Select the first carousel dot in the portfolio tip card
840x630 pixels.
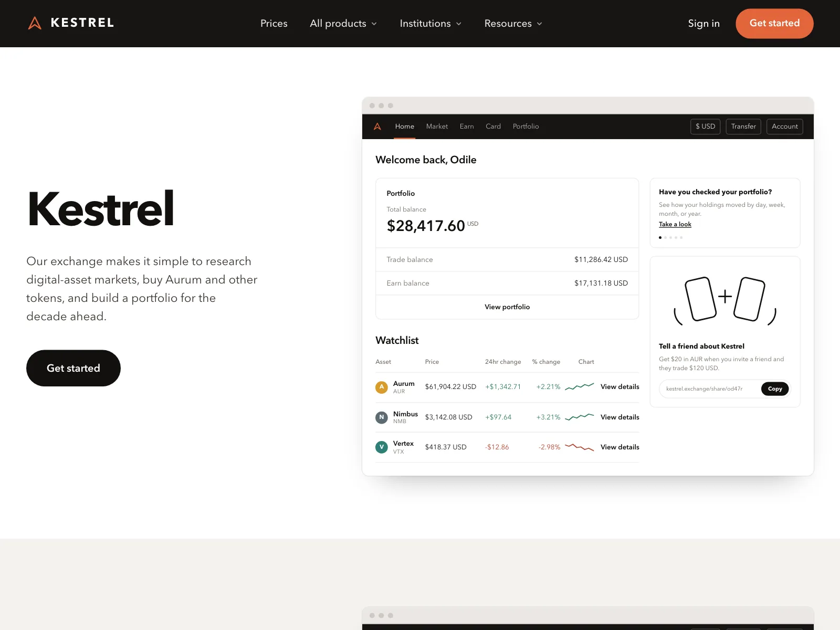(x=660, y=238)
